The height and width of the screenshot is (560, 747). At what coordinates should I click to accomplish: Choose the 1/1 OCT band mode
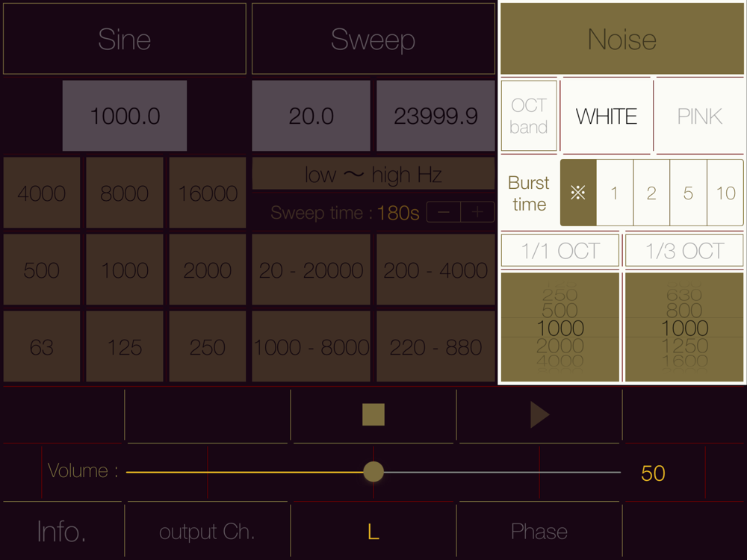pyautogui.click(x=560, y=250)
